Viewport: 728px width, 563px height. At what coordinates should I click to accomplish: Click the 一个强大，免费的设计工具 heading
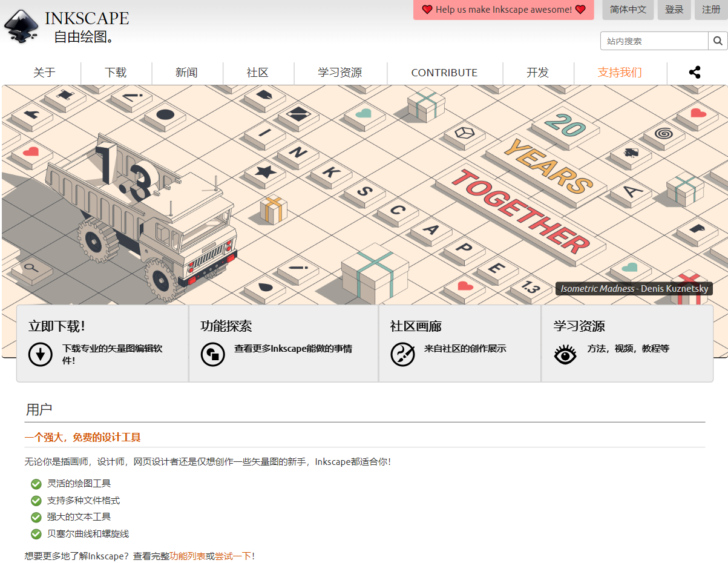pos(82,437)
